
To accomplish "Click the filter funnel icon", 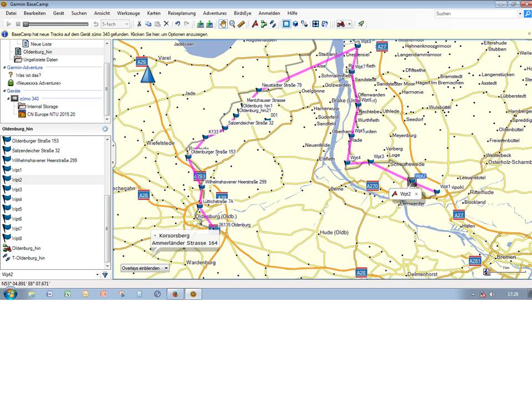I will 105,274.
